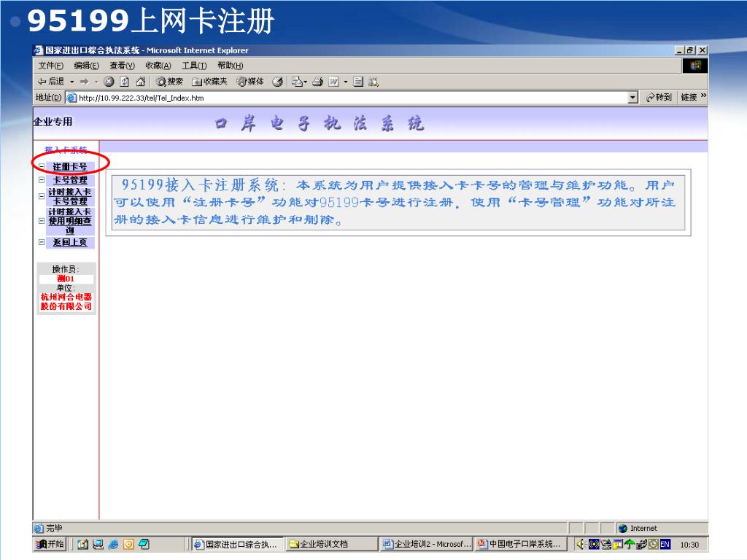Viewport: 747px width, 560px height.
Task: Expand the links bar chevron
Action: pos(704,96)
